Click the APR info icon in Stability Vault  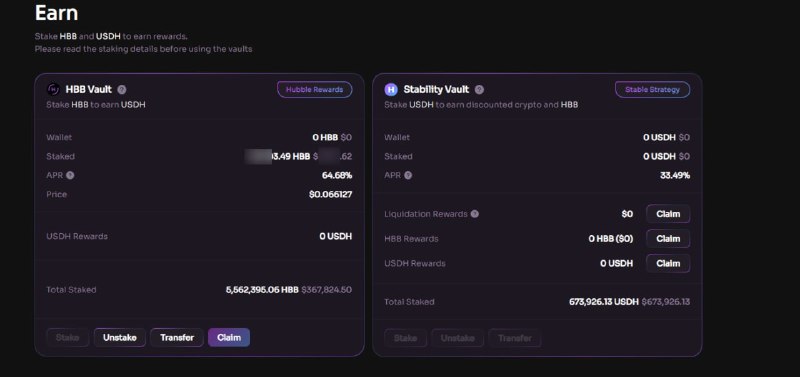click(408, 175)
